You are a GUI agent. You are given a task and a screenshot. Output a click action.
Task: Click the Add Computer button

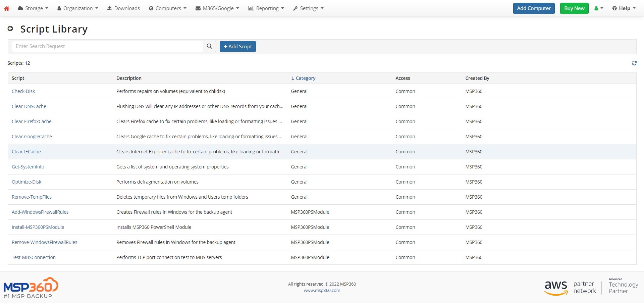click(534, 8)
